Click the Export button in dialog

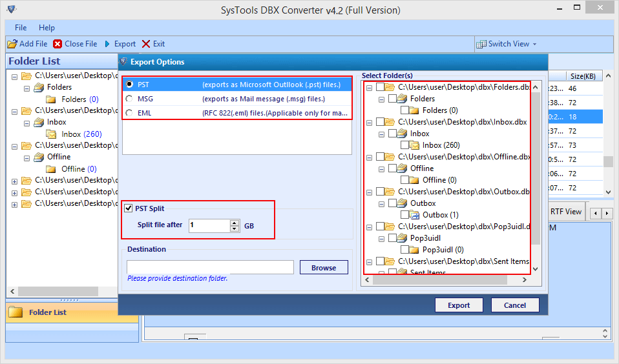[459, 305]
